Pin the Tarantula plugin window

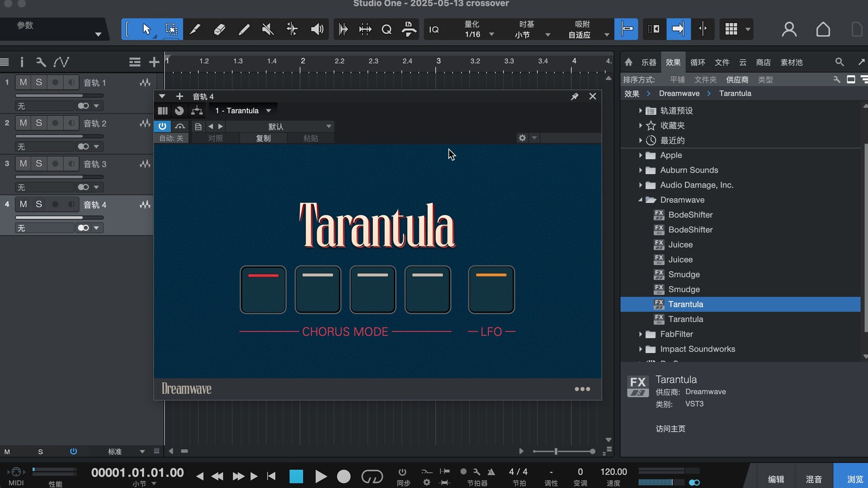pos(575,96)
